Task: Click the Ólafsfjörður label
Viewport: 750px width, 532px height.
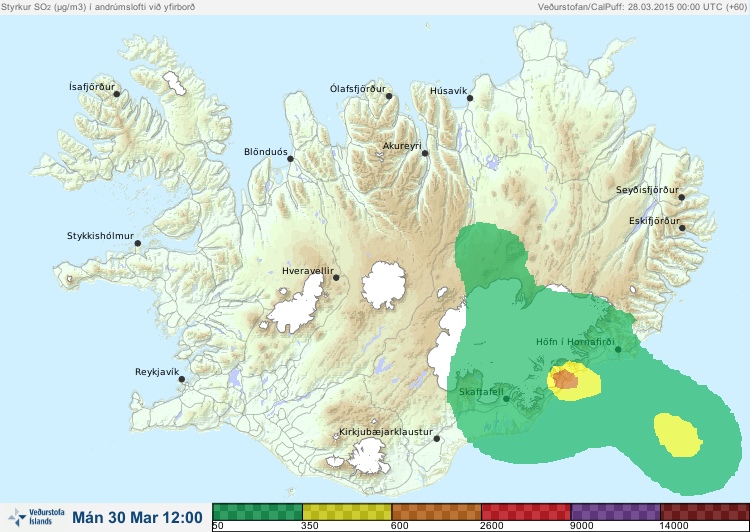Action: point(358,89)
